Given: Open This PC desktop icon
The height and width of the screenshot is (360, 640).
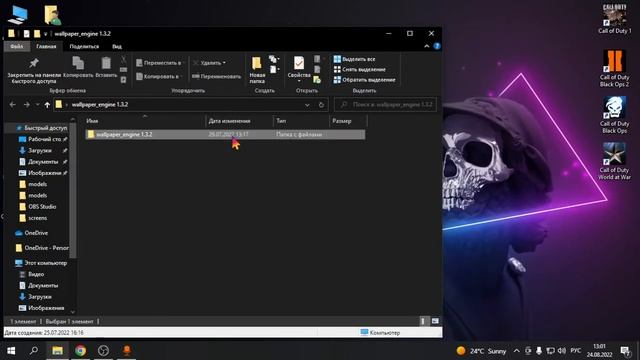Looking at the screenshot, I should [x=18, y=15].
